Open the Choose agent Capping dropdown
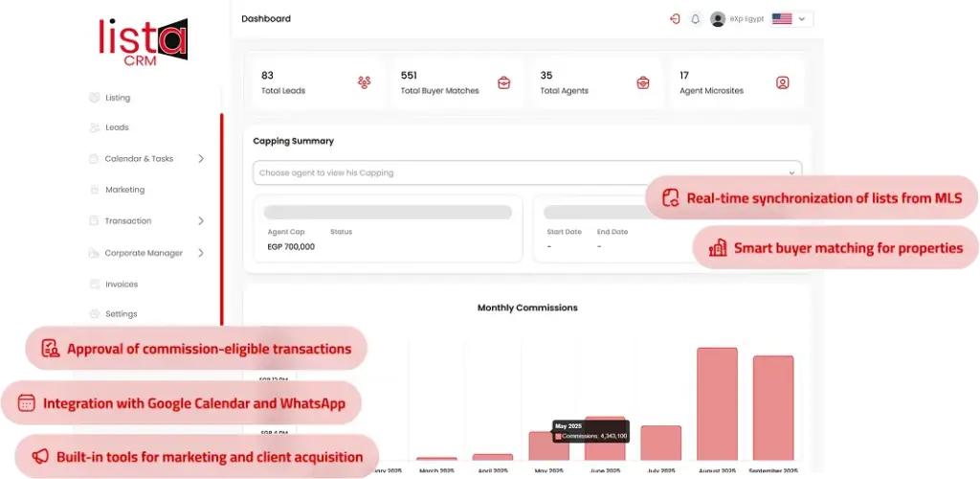 [526, 172]
